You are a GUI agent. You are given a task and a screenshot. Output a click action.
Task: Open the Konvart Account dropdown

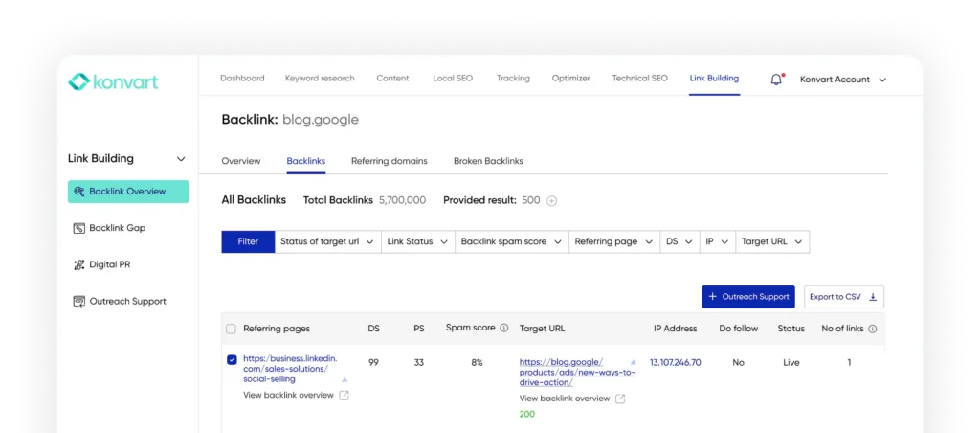point(843,80)
